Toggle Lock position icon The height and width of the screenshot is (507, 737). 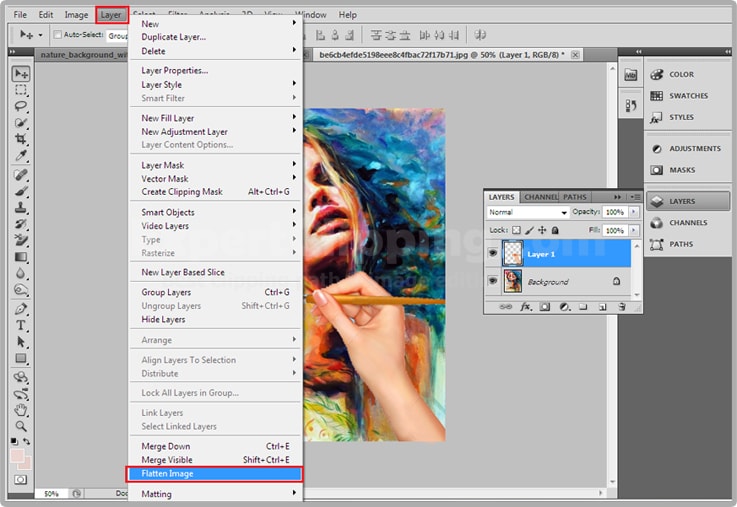pos(542,230)
